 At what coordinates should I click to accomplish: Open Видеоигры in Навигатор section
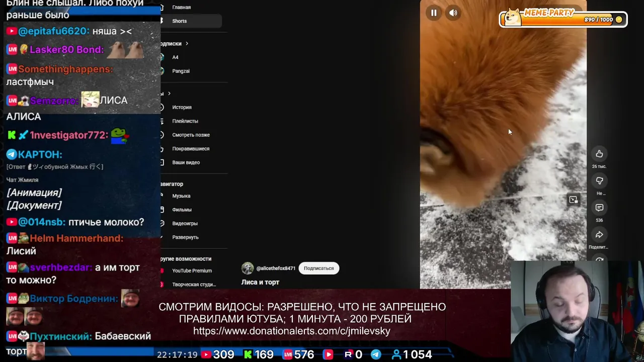(x=185, y=223)
